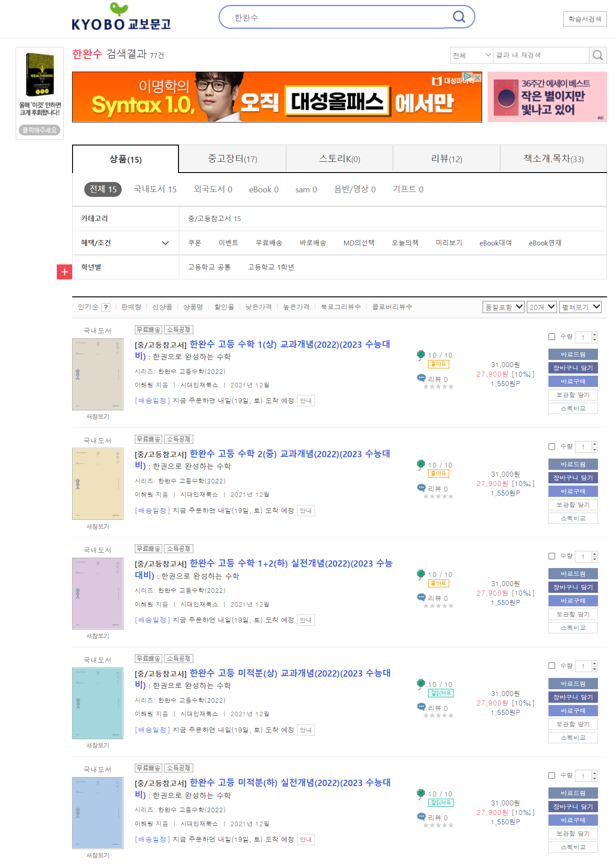The height and width of the screenshot is (864, 616).
Task: Click the review bubble icon for 수학 1(상)
Action: (x=421, y=378)
